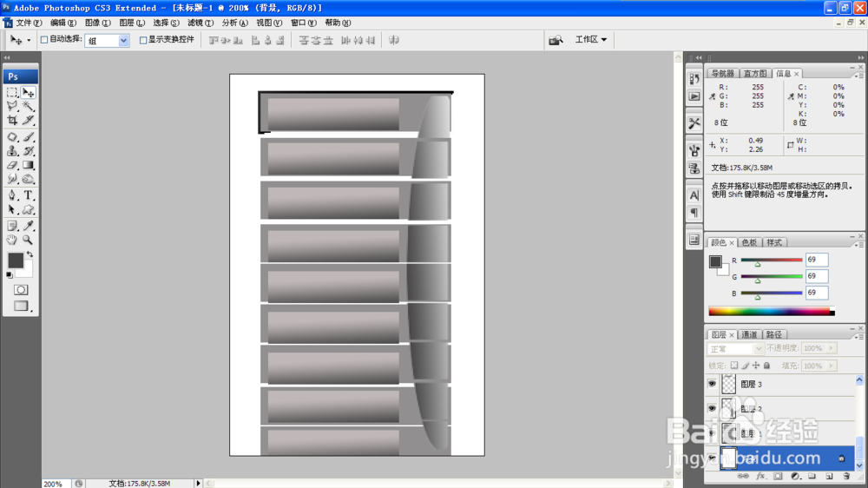
Task: Select the Sponge toning tool
Action: 29,179
